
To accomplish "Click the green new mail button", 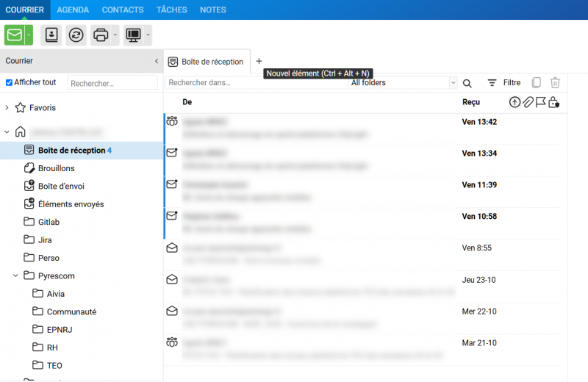I will (14, 35).
